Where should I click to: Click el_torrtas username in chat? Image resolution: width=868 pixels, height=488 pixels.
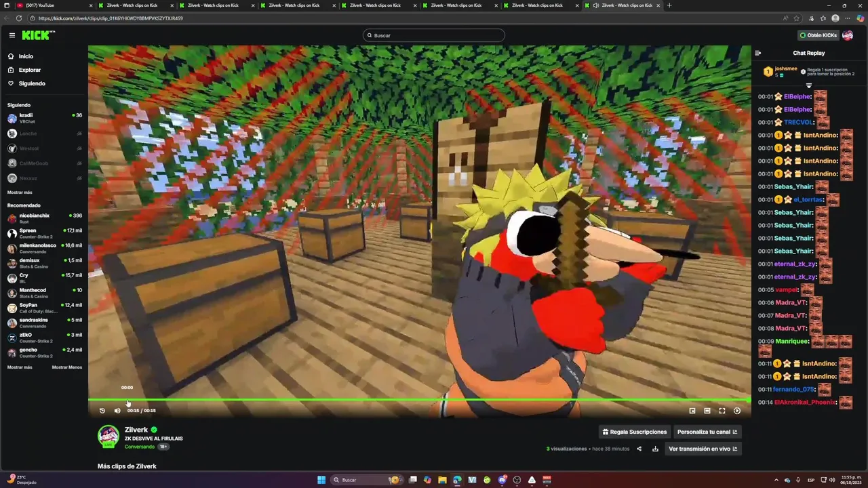(x=808, y=200)
